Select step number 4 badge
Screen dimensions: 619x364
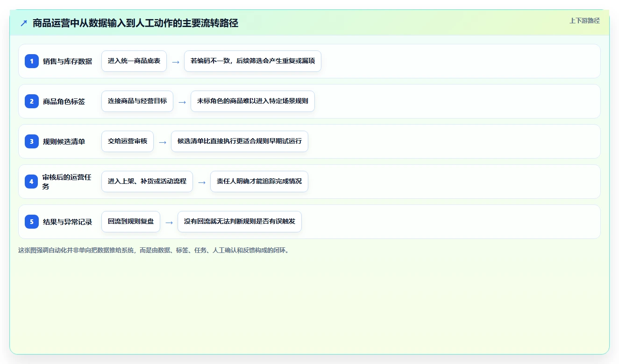[32, 181]
